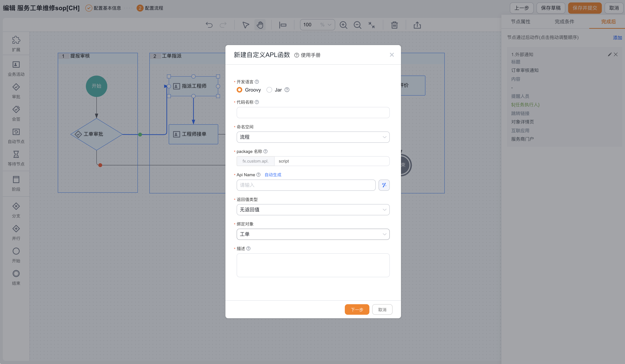Screen dimensions: 625x364
Task: Click help icon beside Jar option
Action: click(287, 90)
